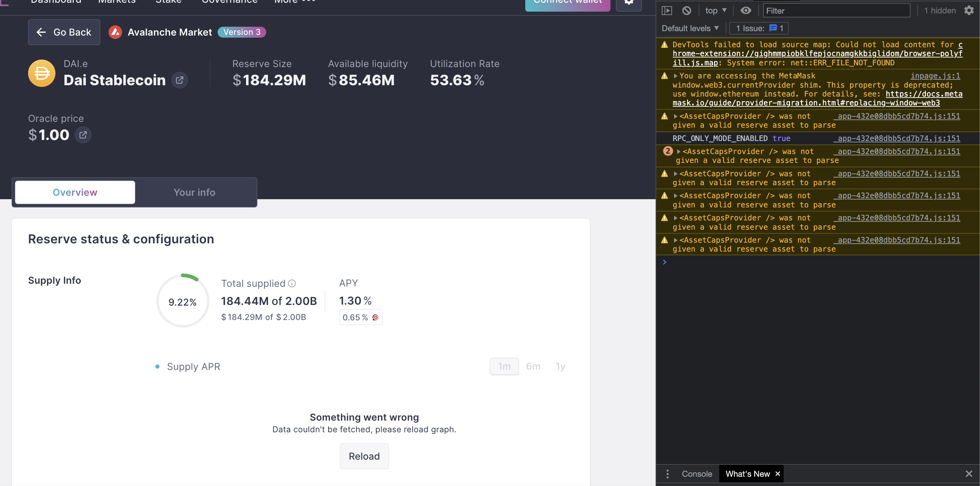Focus the console Filter input field
Screen dimensions: 980x486
pyautogui.click(x=836, y=11)
